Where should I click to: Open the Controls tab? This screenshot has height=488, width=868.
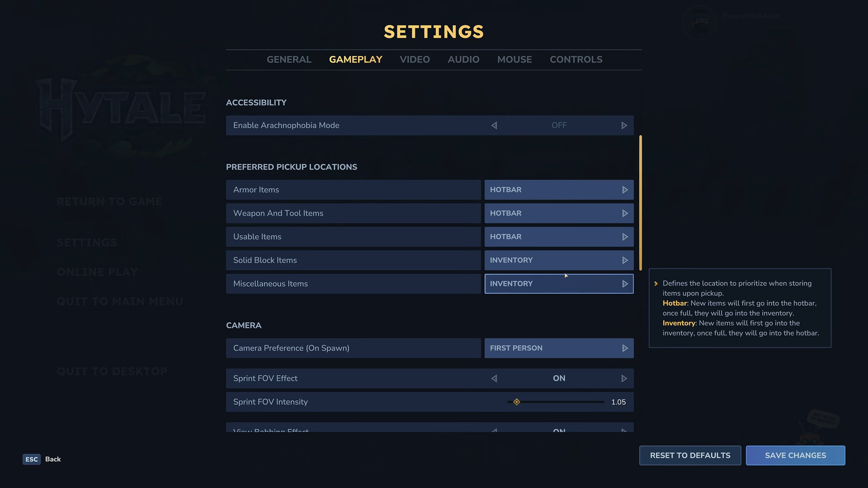click(x=576, y=60)
